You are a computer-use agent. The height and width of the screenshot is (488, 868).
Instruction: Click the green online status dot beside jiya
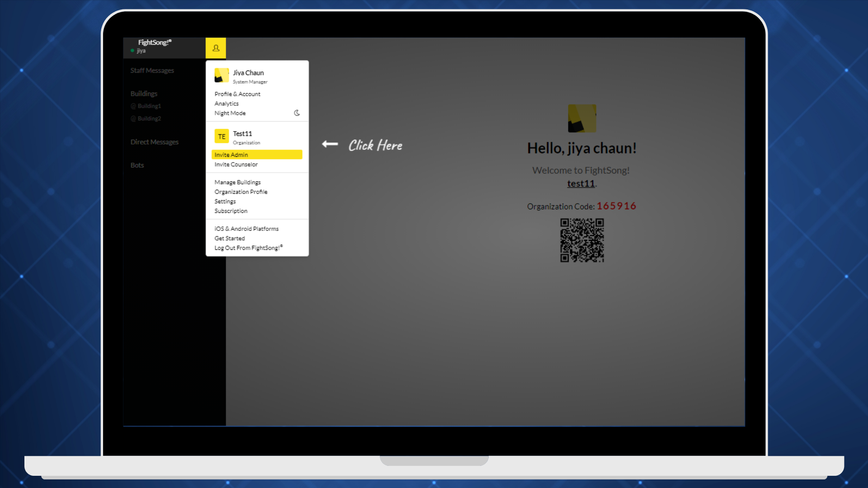[x=132, y=51]
